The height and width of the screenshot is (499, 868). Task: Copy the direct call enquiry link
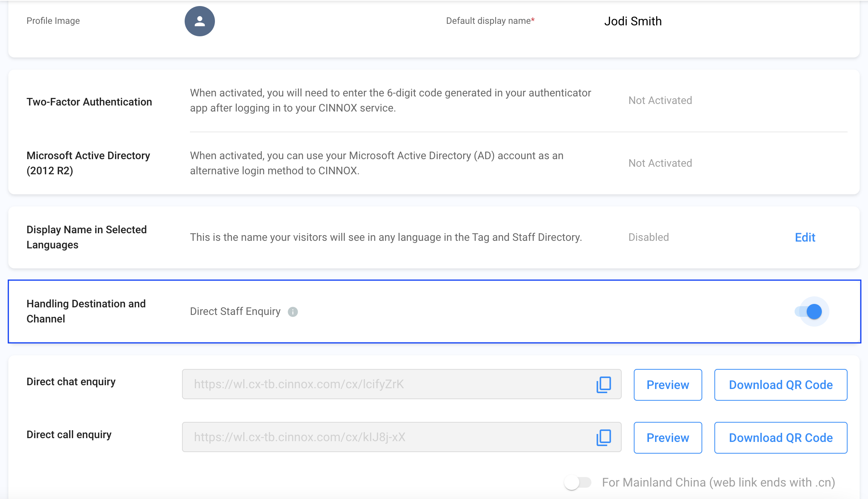click(x=604, y=437)
